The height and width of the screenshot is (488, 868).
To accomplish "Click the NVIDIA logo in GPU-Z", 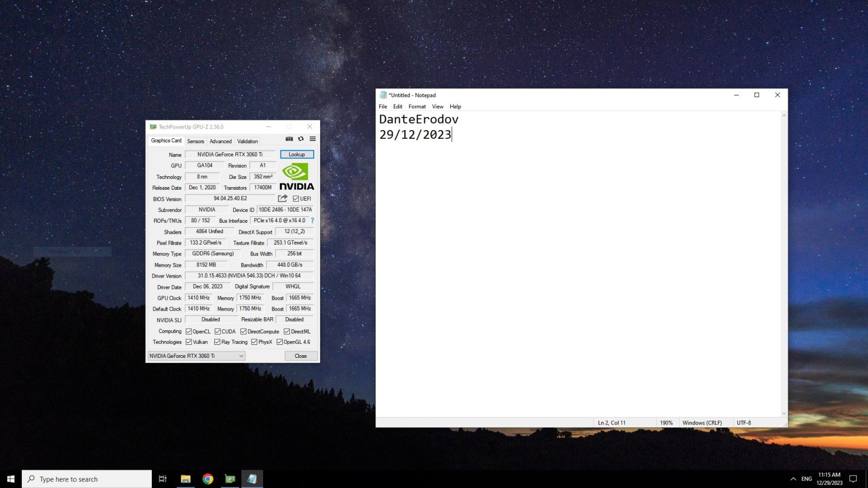I will 297,177.
